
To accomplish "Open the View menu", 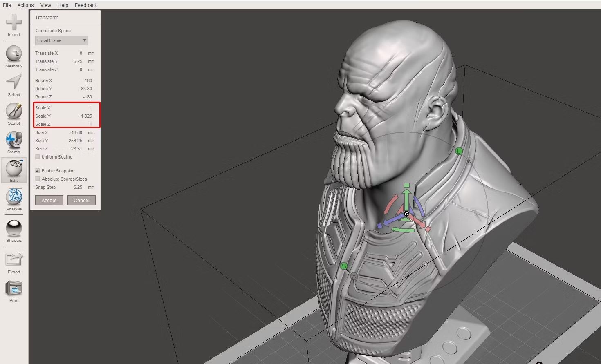I will point(46,5).
